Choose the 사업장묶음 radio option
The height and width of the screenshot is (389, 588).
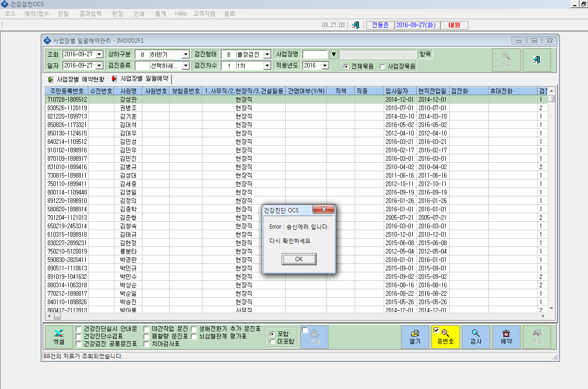(x=382, y=67)
